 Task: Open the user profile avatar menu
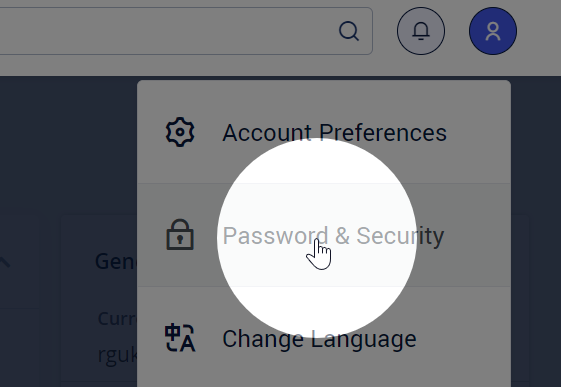[493, 31]
